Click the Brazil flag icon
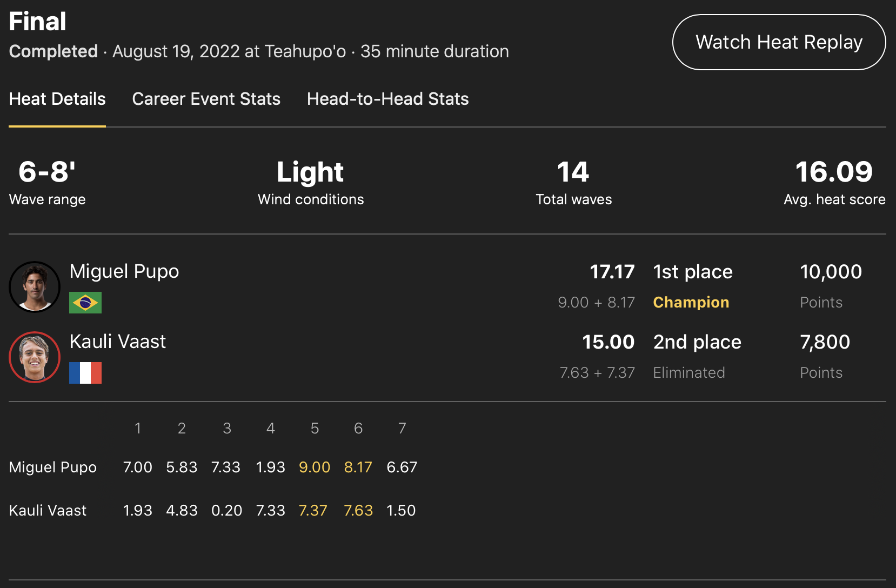 click(85, 303)
